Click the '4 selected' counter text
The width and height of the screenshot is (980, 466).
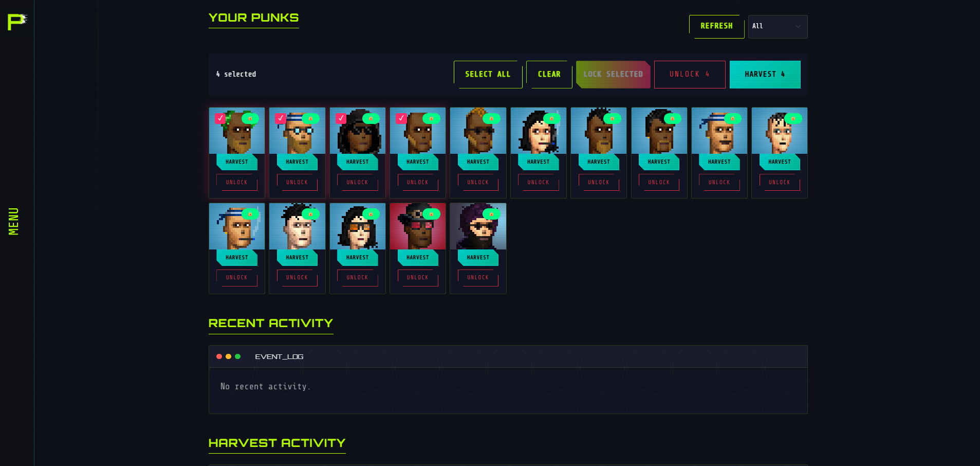tap(236, 75)
